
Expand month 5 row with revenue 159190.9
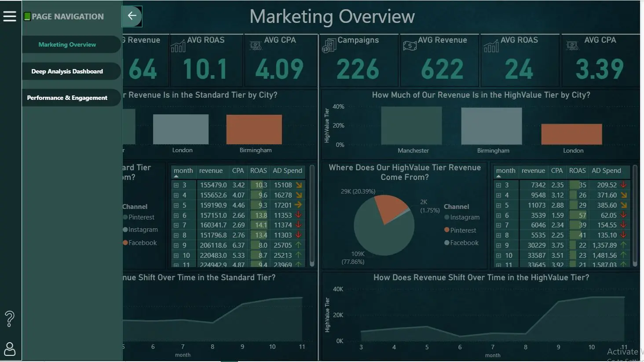click(176, 205)
